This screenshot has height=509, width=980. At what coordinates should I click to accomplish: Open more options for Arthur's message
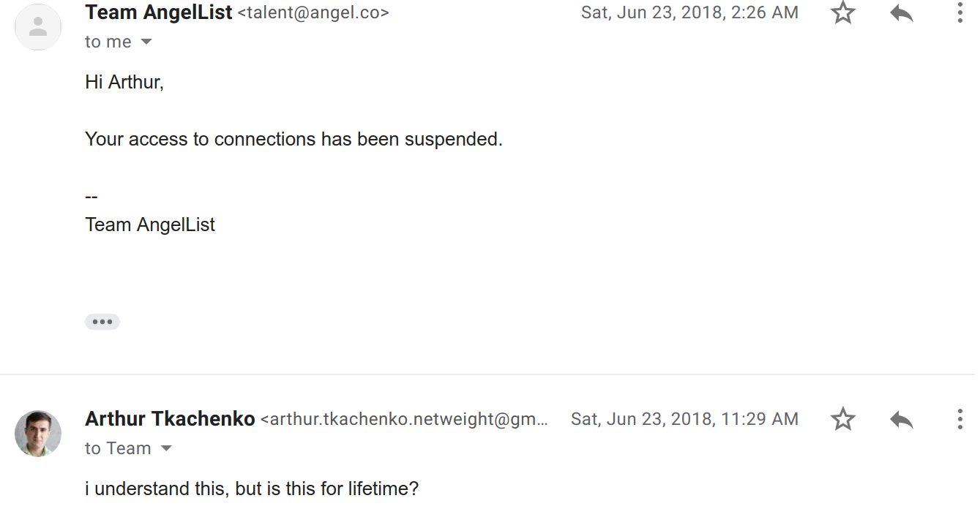tap(960, 419)
